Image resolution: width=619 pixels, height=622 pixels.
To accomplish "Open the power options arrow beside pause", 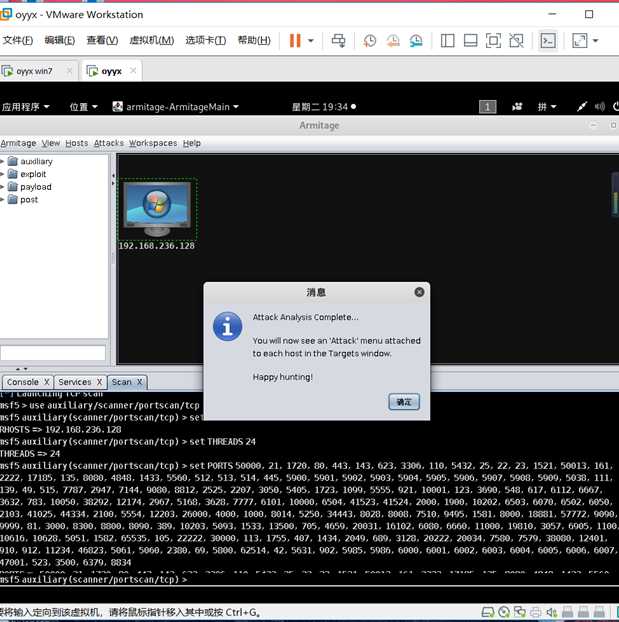I will (311, 40).
